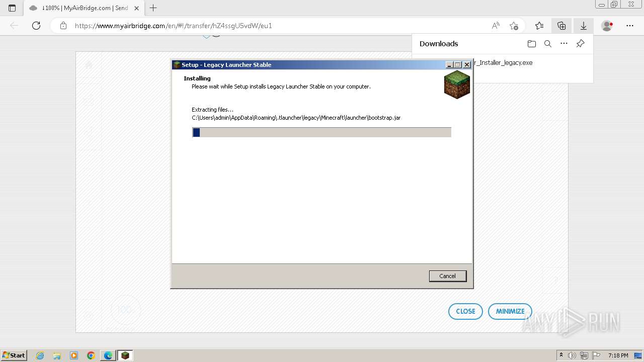The height and width of the screenshot is (362, 644).
Task: Open Action Center flag icon
Action: pyautogui.click(x=596, y=355)
